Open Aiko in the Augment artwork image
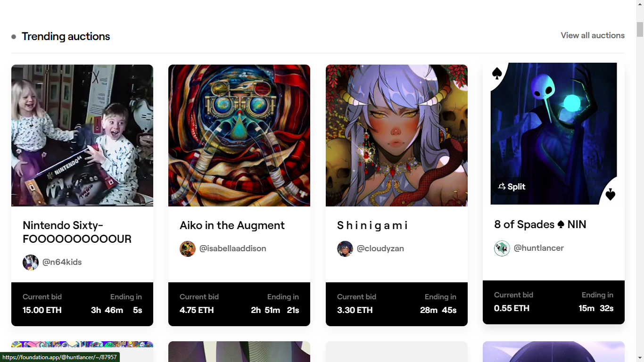This screenshot has height=362, width=644. pos(239,135)
